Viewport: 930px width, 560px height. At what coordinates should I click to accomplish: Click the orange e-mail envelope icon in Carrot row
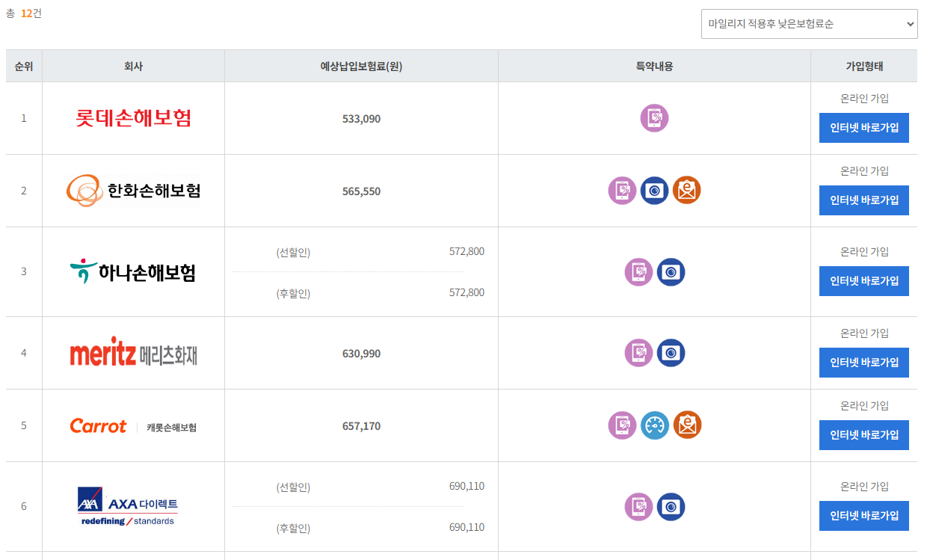point(686,425)
